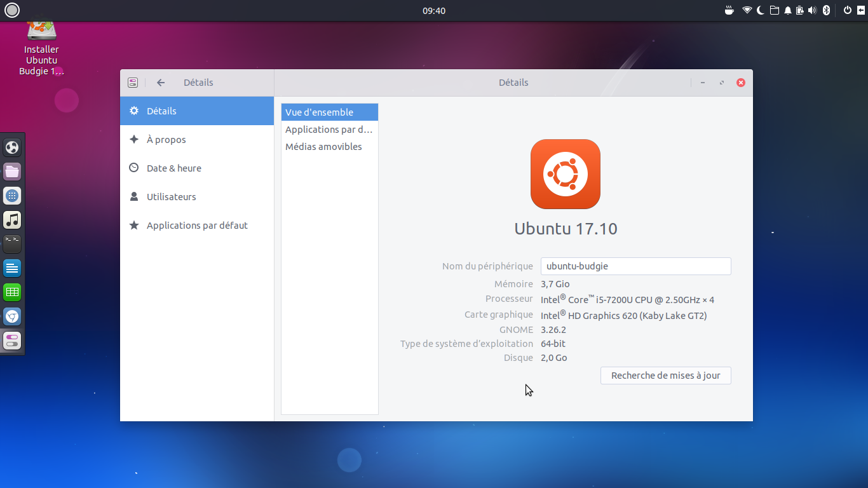Open the Bluetooth indicator

tap(827, 10)
